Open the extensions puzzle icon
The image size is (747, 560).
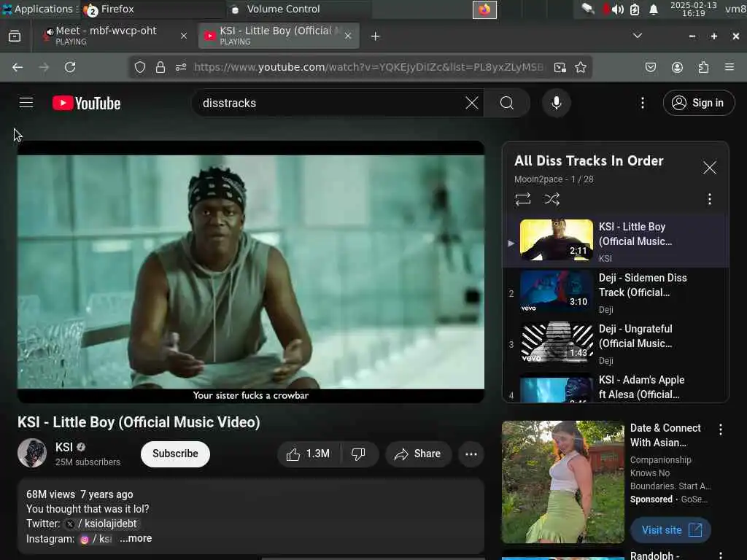[x=703, y=67]
